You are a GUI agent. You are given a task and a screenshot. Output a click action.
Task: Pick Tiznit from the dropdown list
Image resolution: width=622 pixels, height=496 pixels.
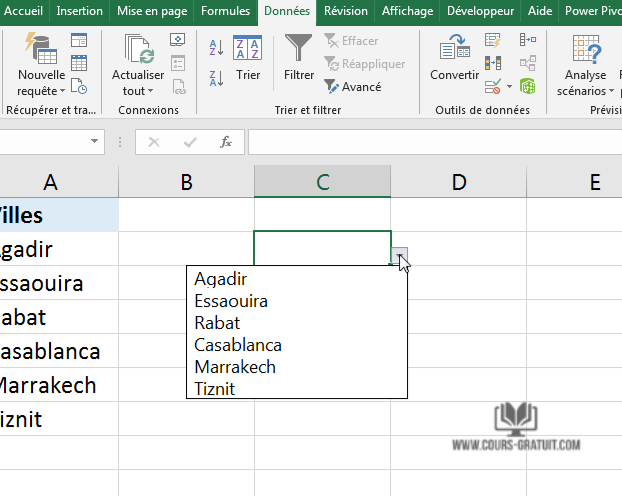215,389
